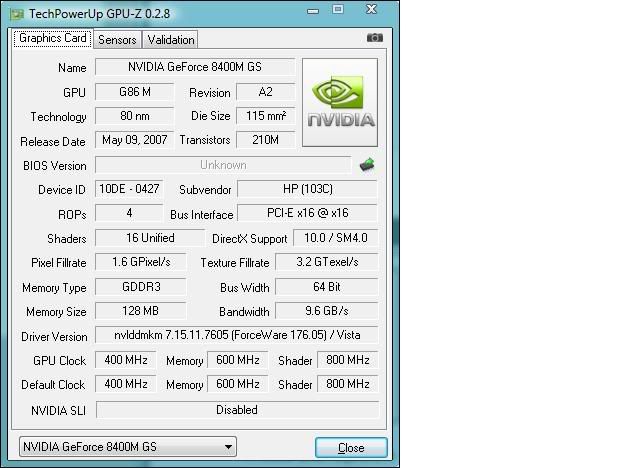Click the Transistors field 210M
Image resolution: width=640 pixels, height=468 pixels.
coord(265,140)
